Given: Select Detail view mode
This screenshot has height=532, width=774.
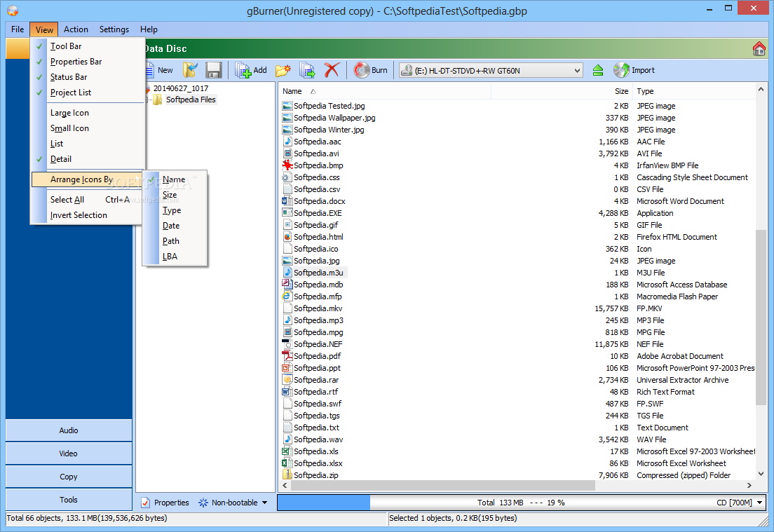Looking at the screenshot, I should coord(88,159).
